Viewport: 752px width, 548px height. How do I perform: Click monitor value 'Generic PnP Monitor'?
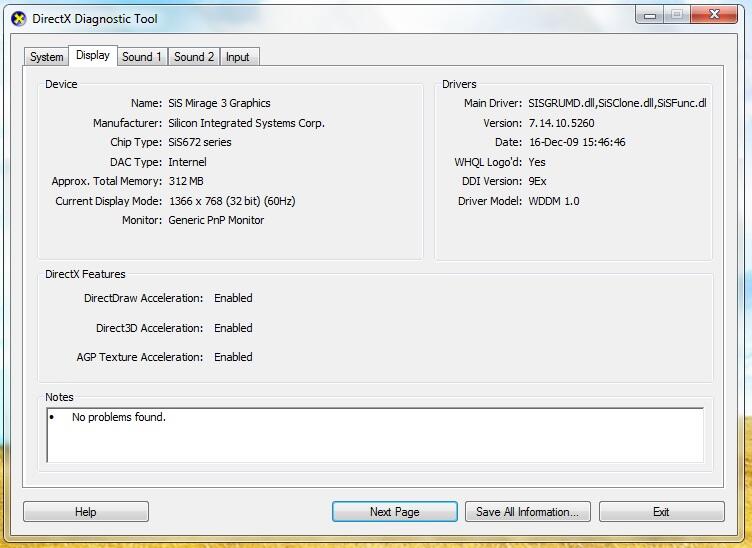pos(216,220)
